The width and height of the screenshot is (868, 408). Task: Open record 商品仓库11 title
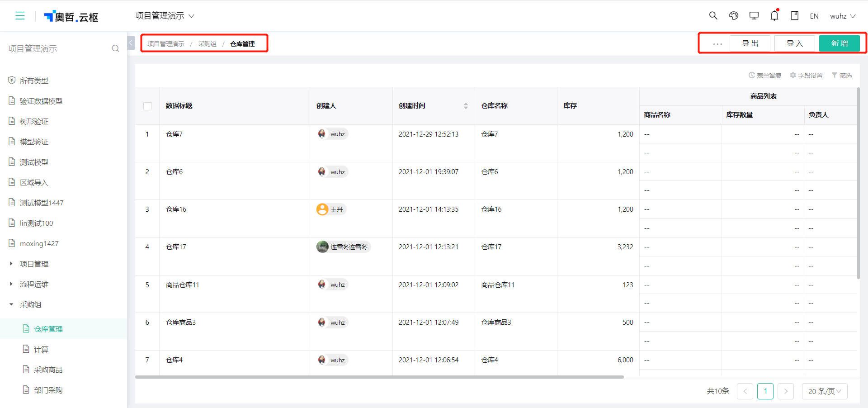(x=182, y=285)
